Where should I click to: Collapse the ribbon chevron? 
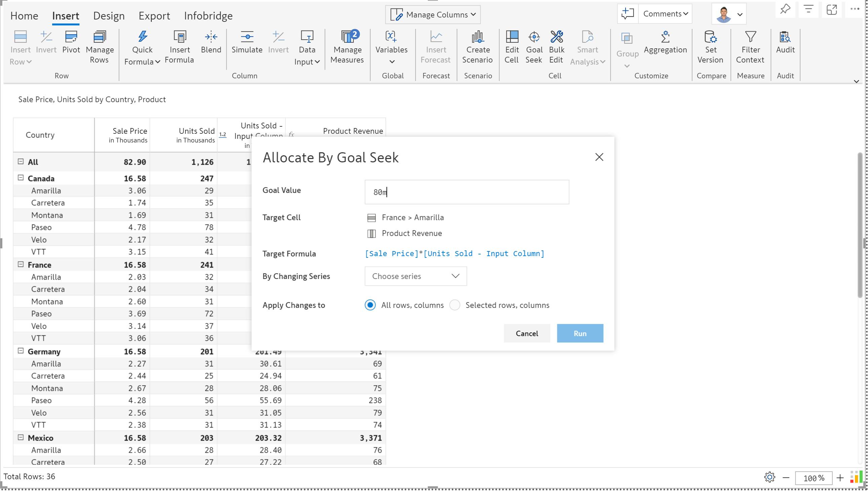pos(856,81)
